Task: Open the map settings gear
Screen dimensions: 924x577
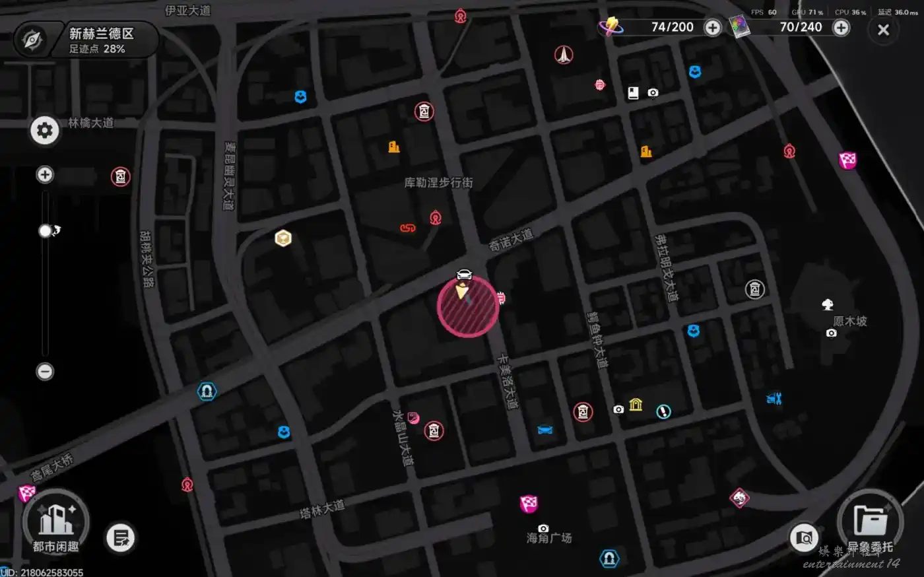Action: [45, 131]
